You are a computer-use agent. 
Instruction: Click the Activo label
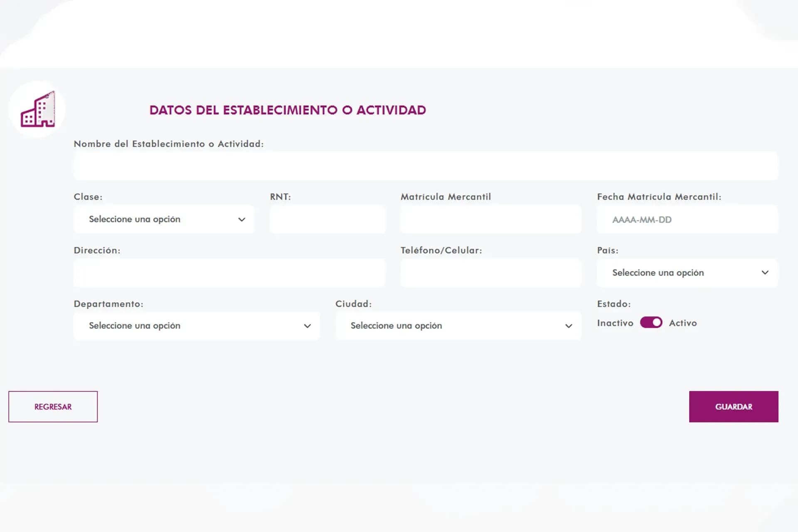point(683,323)
